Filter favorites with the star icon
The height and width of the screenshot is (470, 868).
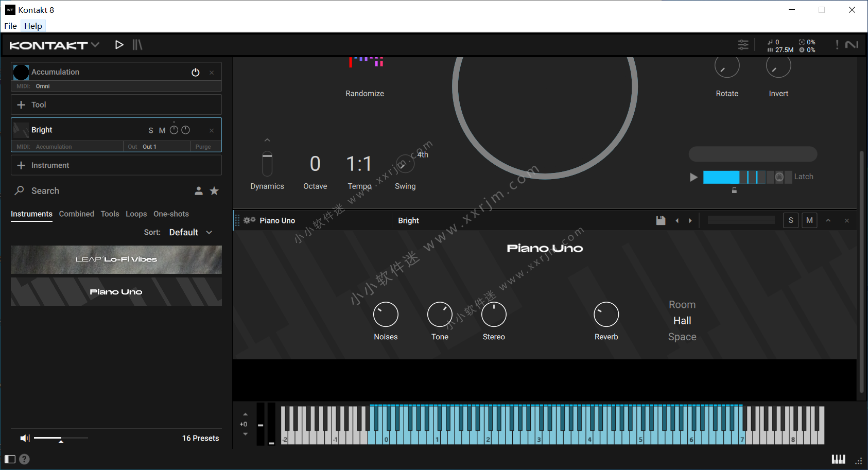[214, 191]
